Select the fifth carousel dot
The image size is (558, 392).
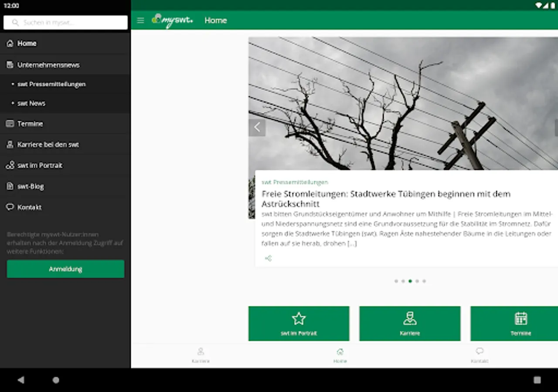(x=424, y=281)
